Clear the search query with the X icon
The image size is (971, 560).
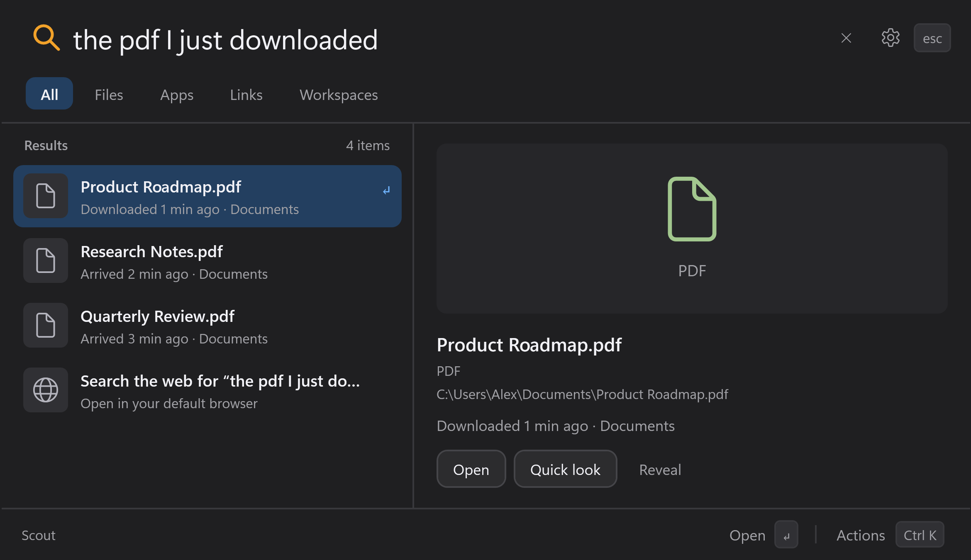pos(846,38)
